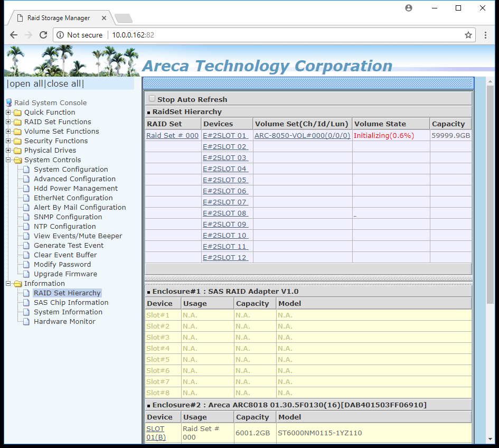Select RAID Set Hierarchy item
The height and width of the screenshot is (448, 499).
[67, 293]
